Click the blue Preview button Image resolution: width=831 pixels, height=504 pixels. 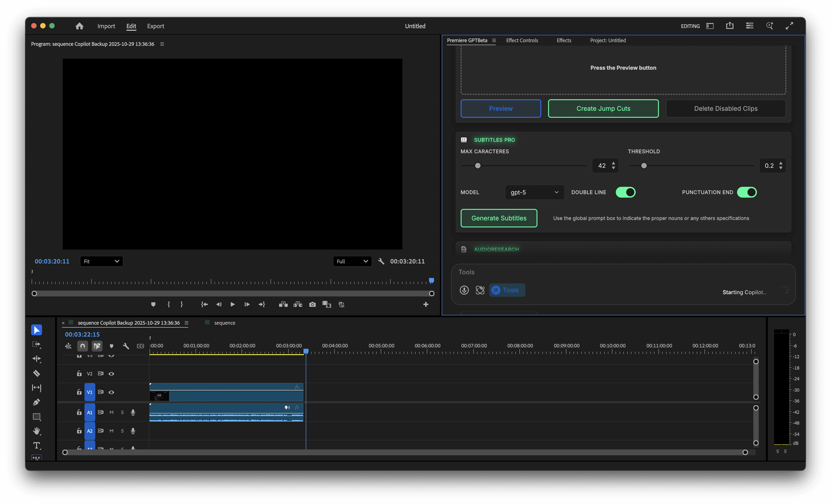click(x=500, y=109)
